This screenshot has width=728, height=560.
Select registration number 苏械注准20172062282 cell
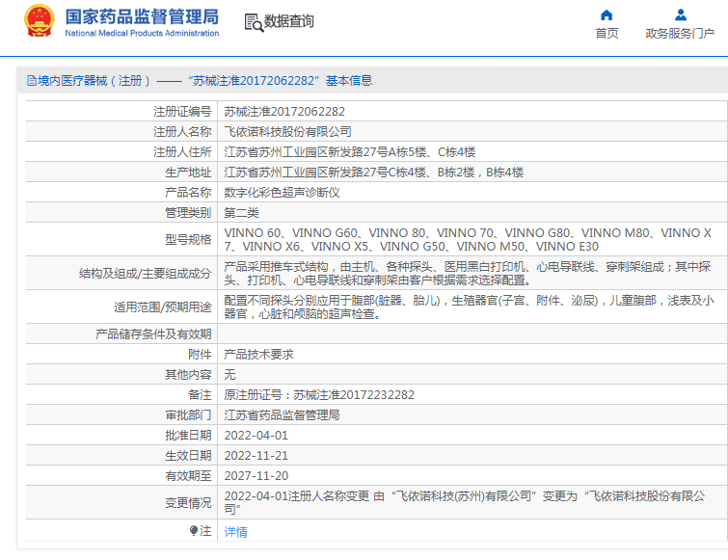472,112
